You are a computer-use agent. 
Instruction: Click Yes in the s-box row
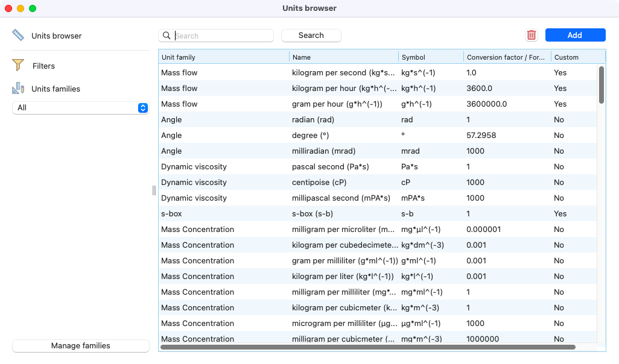tap(560, 214)
